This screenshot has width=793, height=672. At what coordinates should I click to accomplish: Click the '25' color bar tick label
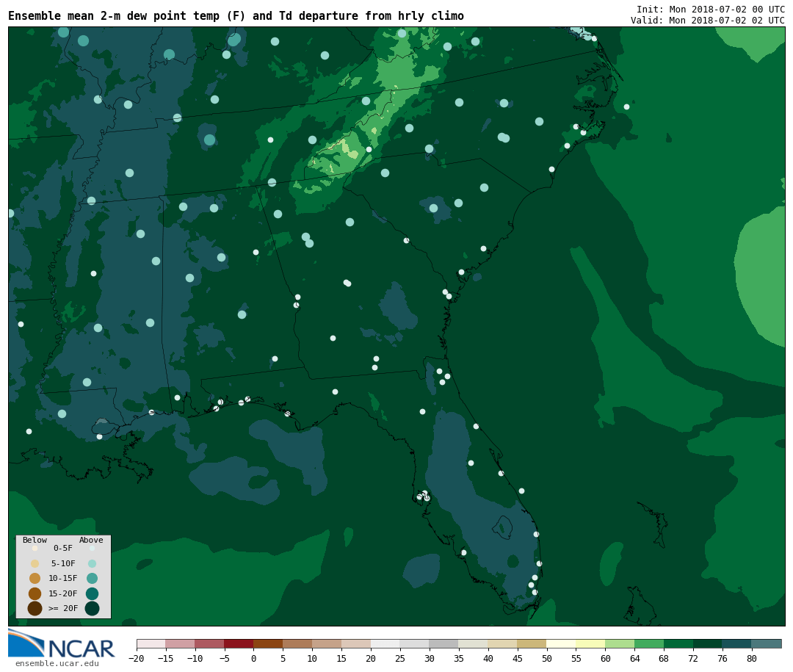[400, 658]
